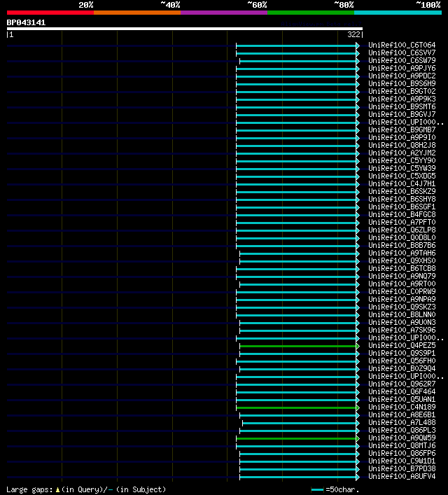Click the UniRef100_Q9SKZ3 name
The width and height of the screenshot is (448, 495).
pyautogui.click(x=402, y=307)
